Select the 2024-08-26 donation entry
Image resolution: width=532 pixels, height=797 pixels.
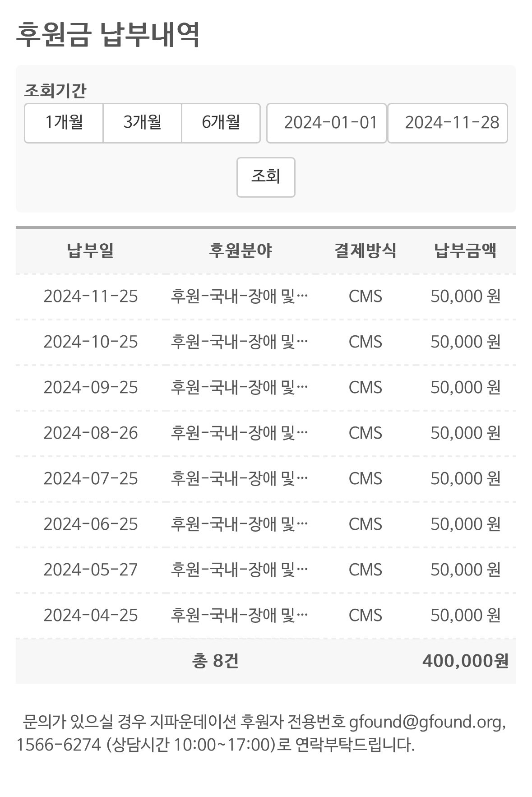click(x=90, y=433)
